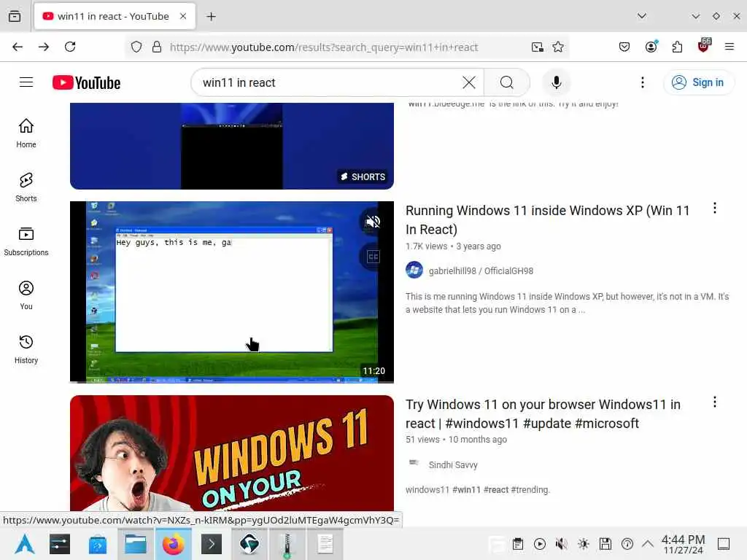Image resolution: width=747 pixels, height=560 pixels.
Task: Open the Arch-style application launcher
Action: point(24,544)
